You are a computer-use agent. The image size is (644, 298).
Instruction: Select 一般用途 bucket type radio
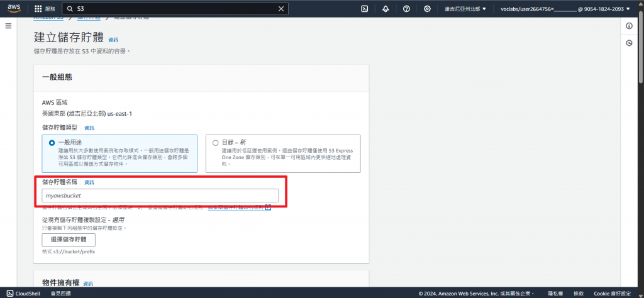tap(52, 143)
